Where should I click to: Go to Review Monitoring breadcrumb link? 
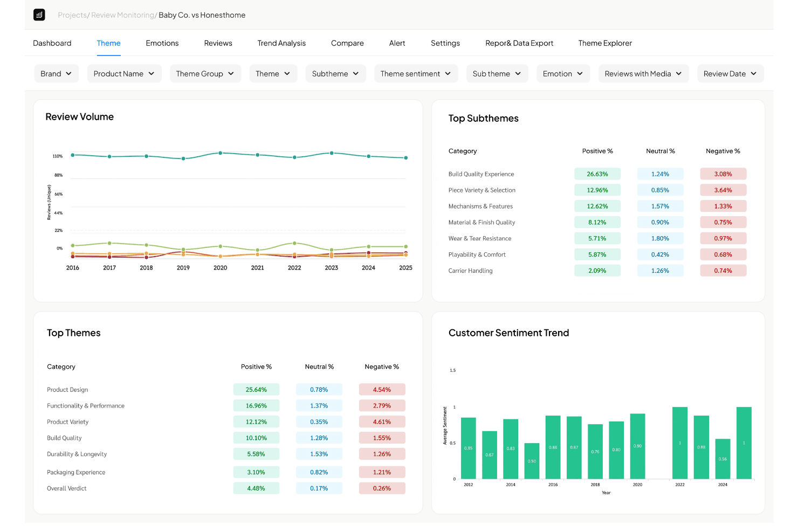click(x=123, y=15)
